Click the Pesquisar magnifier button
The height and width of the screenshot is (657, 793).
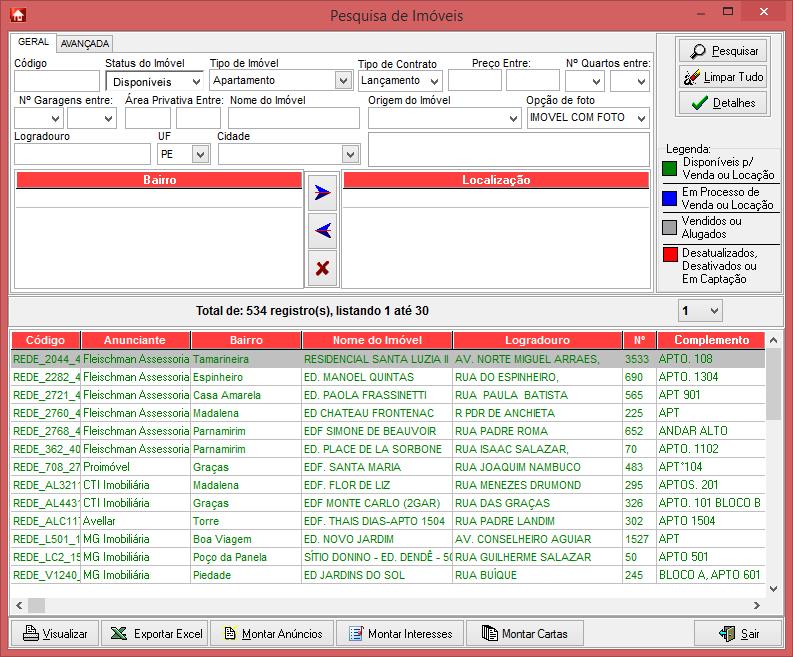(722, 50)
